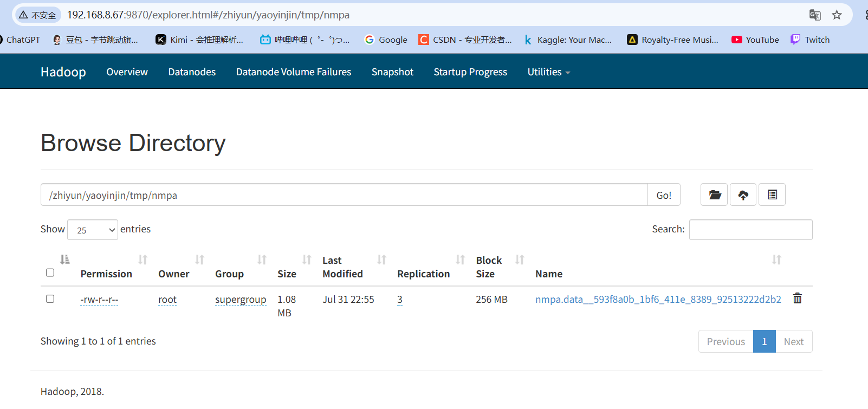Open the Show entries count dropdown
868x409 pixels.
[x=93, y=230]
